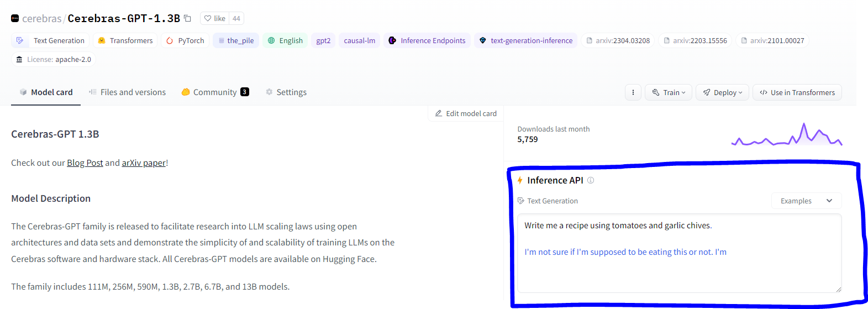Select the the_pile dataset tag
The width and height of the screenshot is (868, 309).
236,40
